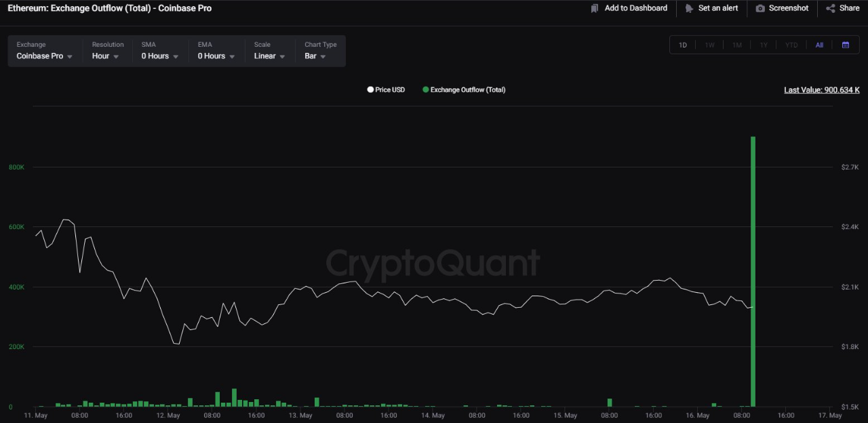Toggle the Price USD legend series

386,89
